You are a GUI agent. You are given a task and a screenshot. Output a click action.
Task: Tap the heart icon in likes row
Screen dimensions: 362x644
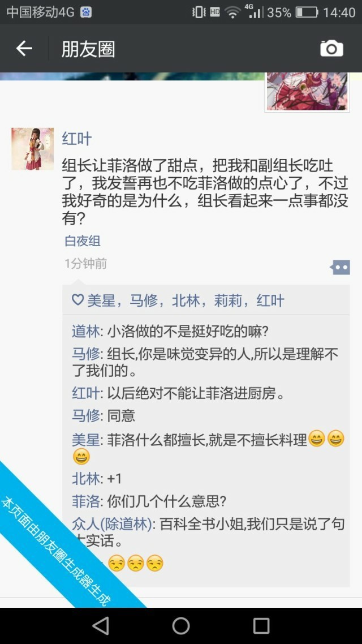(x=77, y=300)
